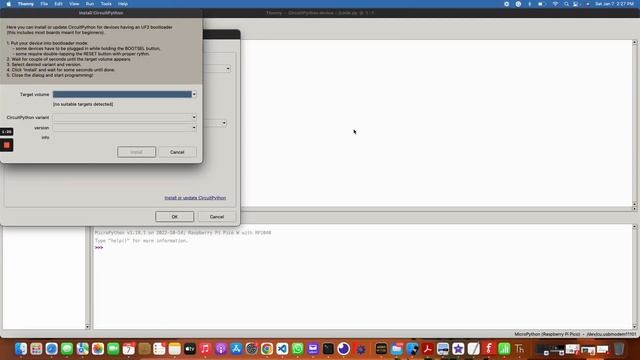Open FaceTime in the Dock
Screen dimensions: 640x360
coord(113,349)
